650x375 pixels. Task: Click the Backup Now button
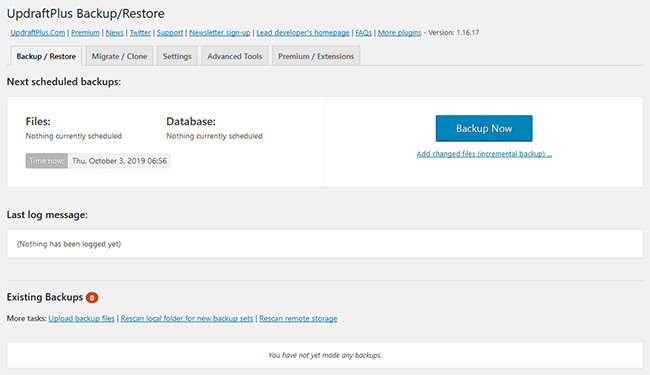tap(484, 128)
